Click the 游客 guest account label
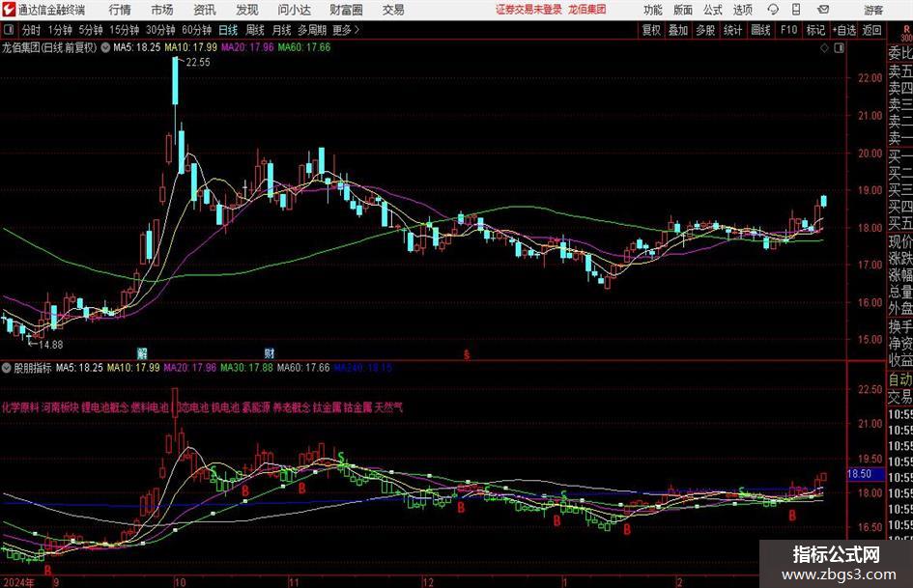Viewport: 913px width, 588px height. coord(873,10)
